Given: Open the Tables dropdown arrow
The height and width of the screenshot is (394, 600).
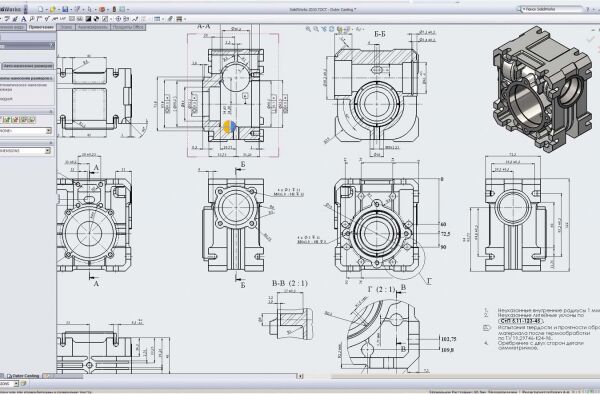Looking at the screenshot, I should 163,19.
